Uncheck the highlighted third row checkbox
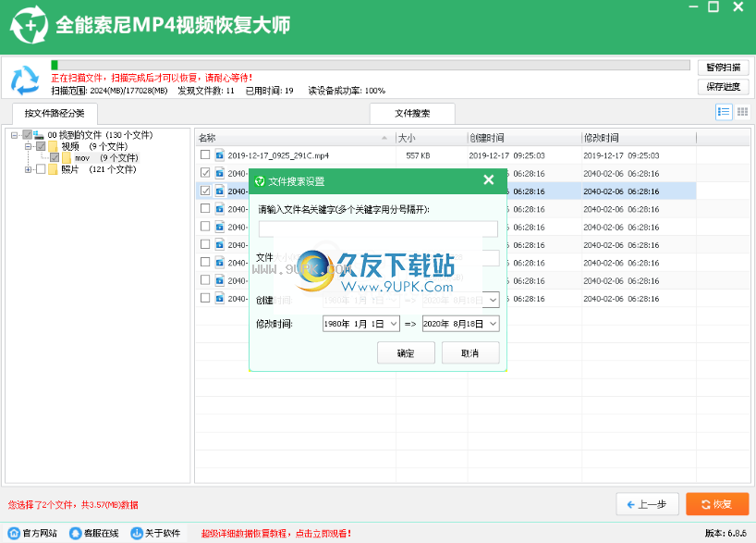756x543 pixels. (205, 191)
